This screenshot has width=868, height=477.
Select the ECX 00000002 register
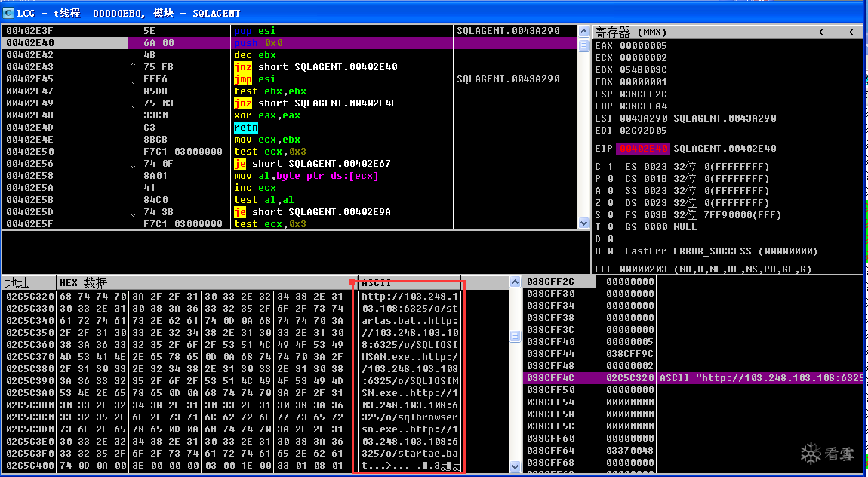click(x=631, y=58)
